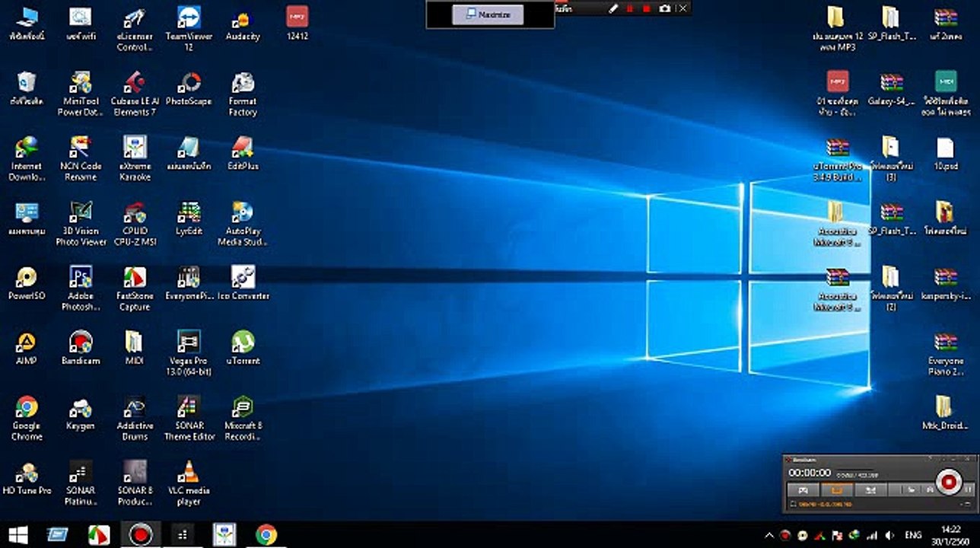
Task: Select the SONAR Theme Editor icon
Action: pyautogui.click(x=189, y=418)
